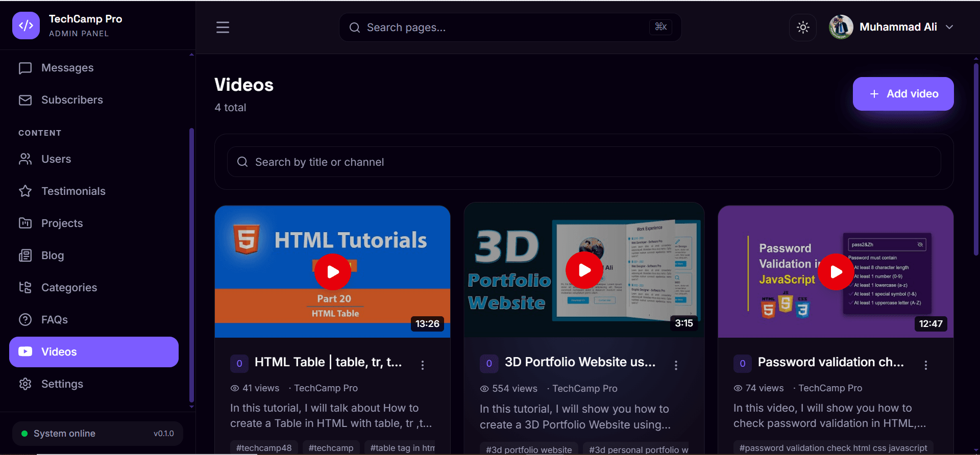Click the "4 total" count text
This screenshot has height=455, width=980.
(230, 108)
